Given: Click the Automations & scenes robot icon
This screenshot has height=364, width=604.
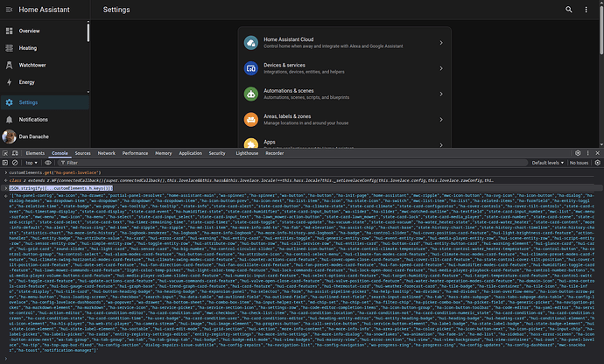Looking at the screenshot, I should click(251, 94).
